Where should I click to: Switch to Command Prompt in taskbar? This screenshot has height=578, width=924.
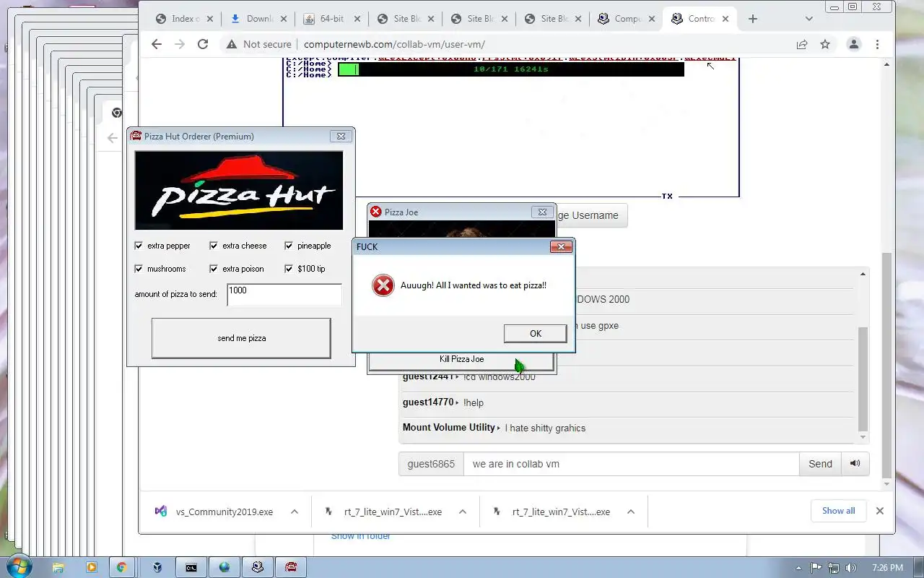191,567
